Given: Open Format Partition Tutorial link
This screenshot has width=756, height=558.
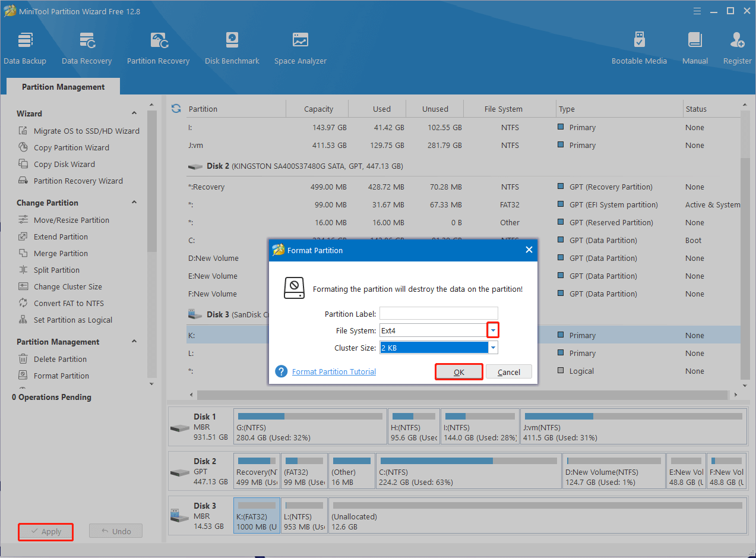Looking at the screenshot, I should (x=334, y=371).
